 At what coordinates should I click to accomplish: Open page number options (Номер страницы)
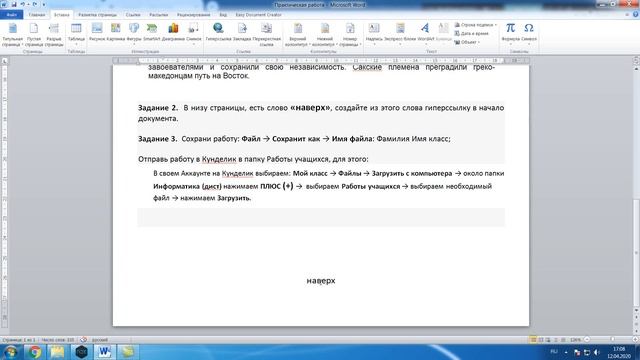pos(350,35)
